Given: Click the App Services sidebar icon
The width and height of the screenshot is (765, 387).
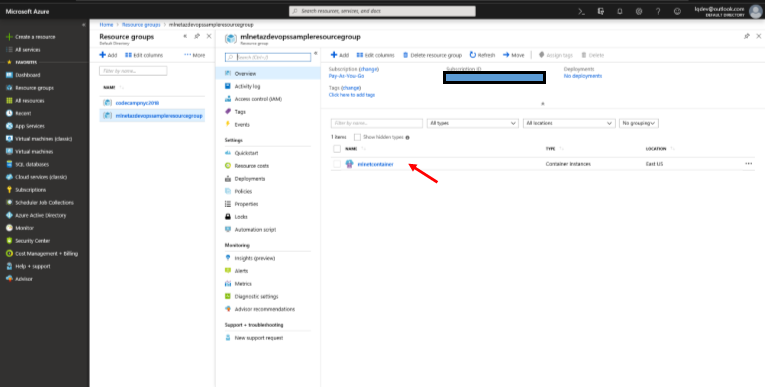Looking at the screenshot, I should coord(9,126).
